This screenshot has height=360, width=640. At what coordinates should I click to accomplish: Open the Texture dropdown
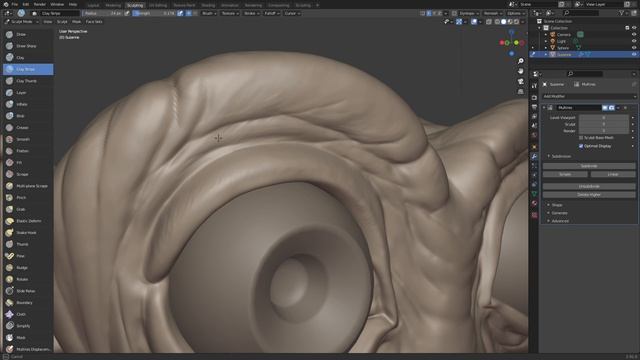[230, 13]
